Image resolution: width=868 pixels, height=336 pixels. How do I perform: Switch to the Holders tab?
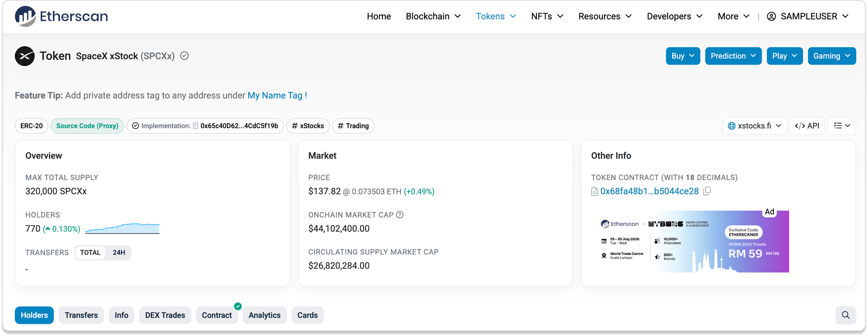(34, 315)
